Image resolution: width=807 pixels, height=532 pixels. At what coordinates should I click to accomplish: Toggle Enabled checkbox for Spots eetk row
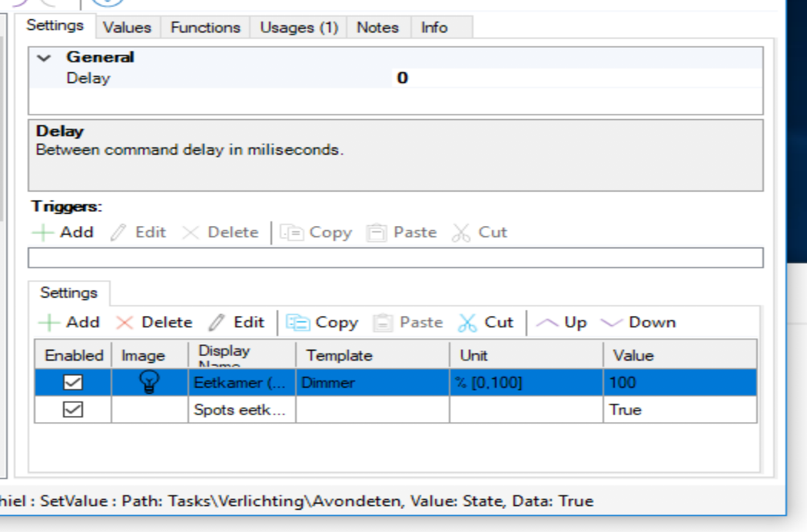pos(72,410)
